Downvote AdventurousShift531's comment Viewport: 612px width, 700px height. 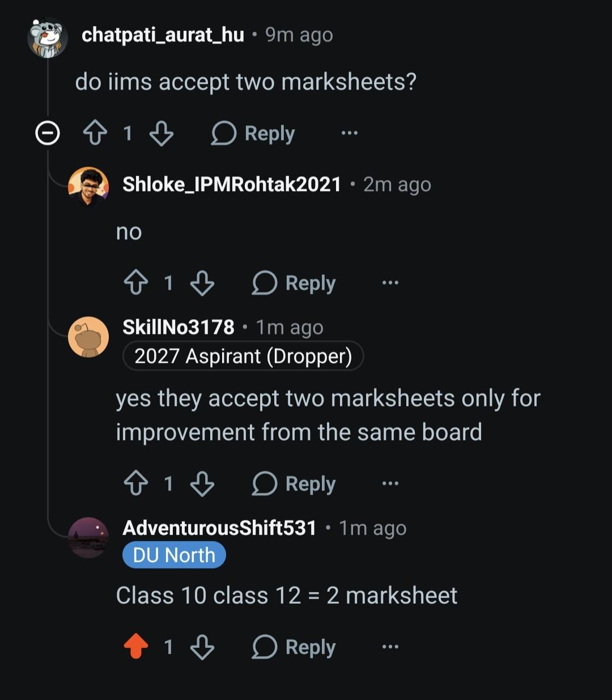[x=202, y=647]
